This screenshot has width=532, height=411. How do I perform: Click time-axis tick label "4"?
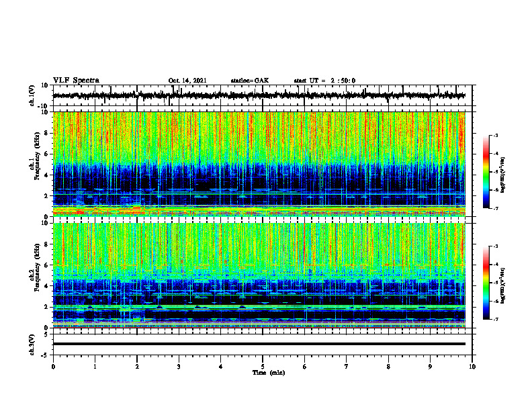click(221, 367)
